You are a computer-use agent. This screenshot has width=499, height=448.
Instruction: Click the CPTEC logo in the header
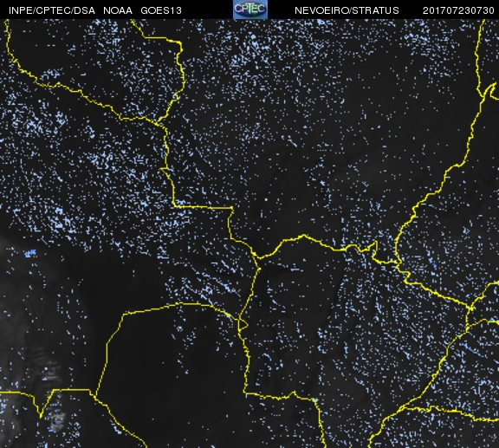250,10
